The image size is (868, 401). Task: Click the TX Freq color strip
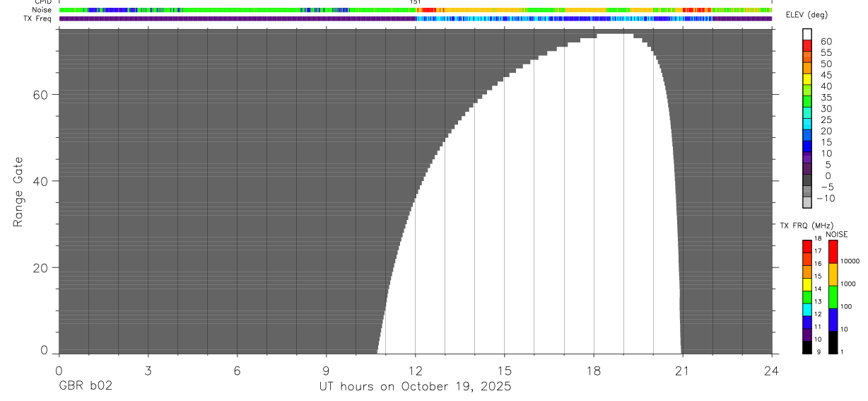point(415,18)
